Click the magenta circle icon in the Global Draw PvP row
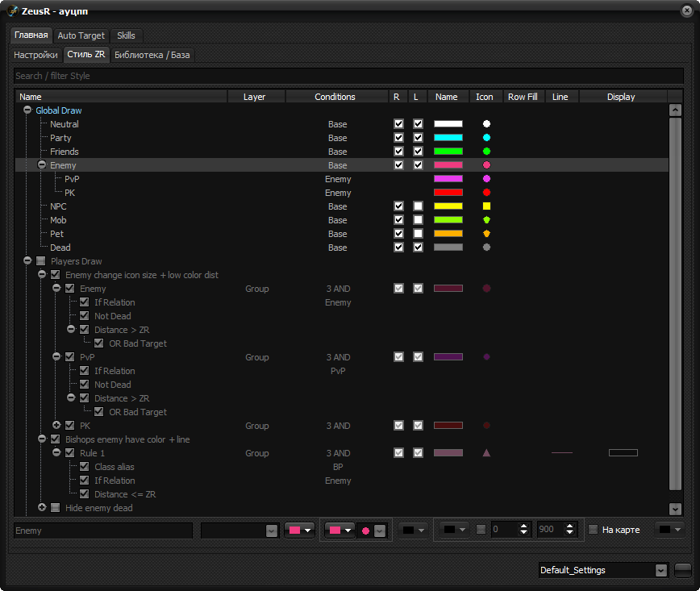Screen dimensions: 700x591 coord(486,178)
